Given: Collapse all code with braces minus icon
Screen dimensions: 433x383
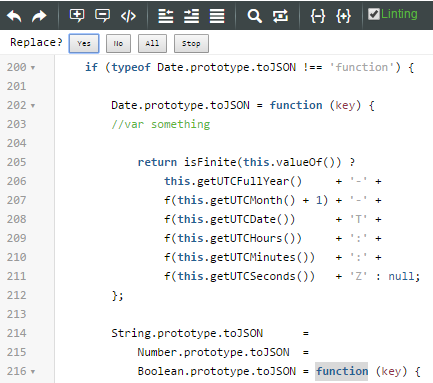Looking at the screenshot, I should tap(318, 16).
